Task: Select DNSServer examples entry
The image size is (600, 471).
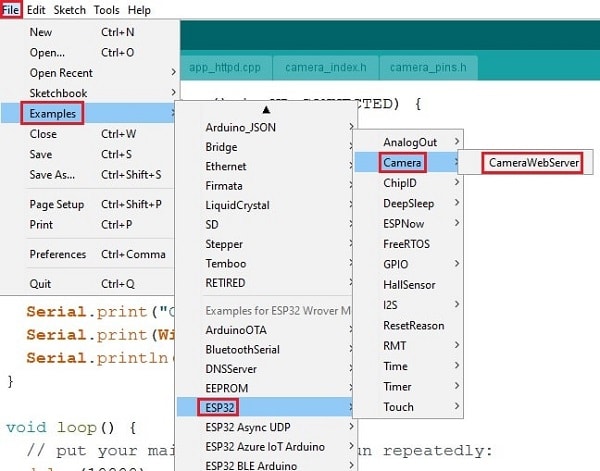Action: pos(266,369)
